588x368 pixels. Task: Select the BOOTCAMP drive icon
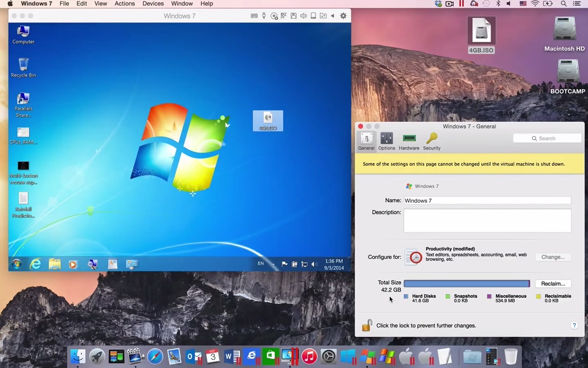click(x=567, y=76)
